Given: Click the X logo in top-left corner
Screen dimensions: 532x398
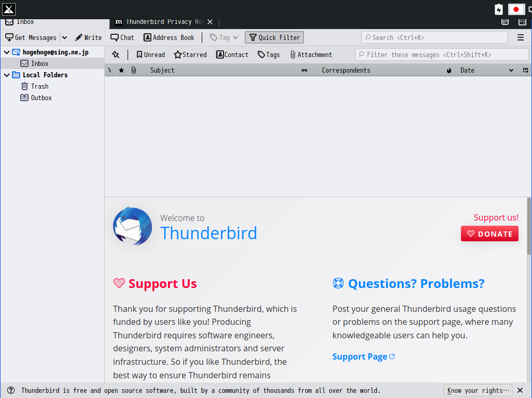Looking at the screenshot, I should (8, 9).
